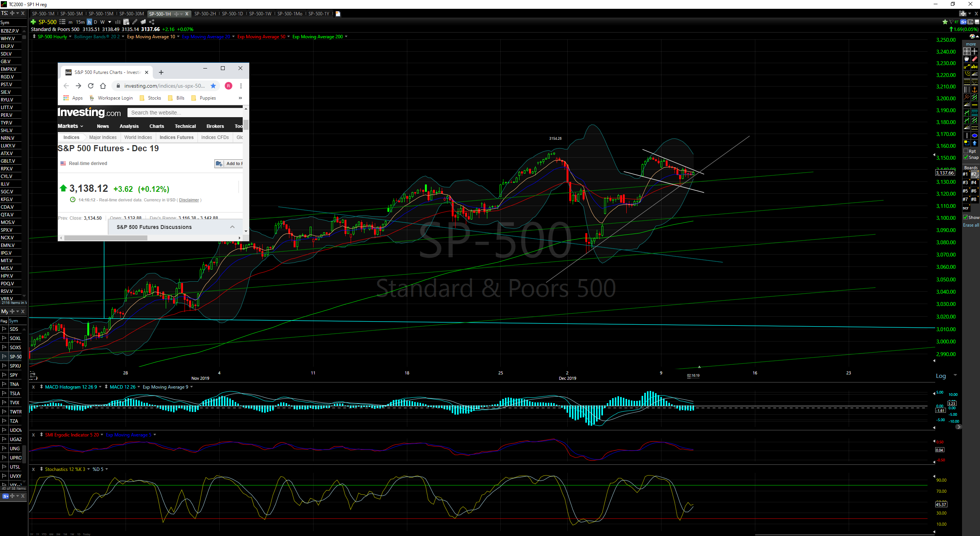Uncheck the Snap checkbox
The width and height of the screenshot is (980, 536).
coord(966,157)
